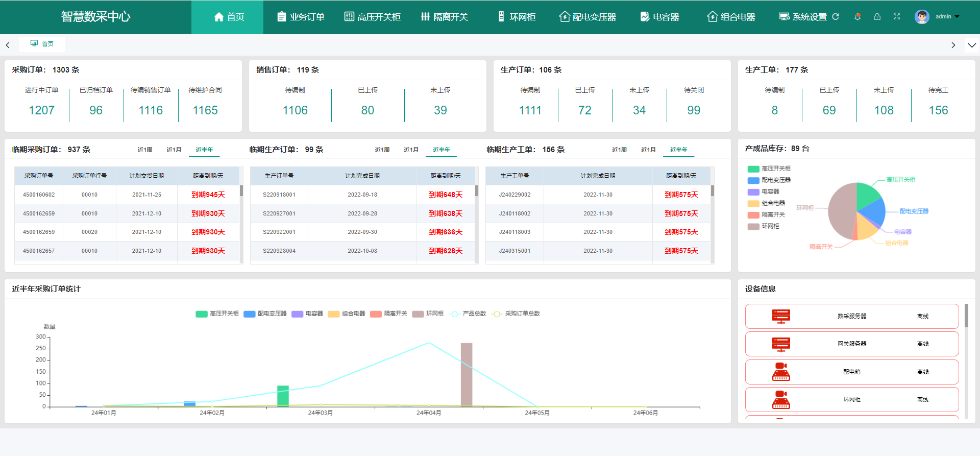980x457 pixels.
Task: Toggle 产品总数 line in chart legend
Action: 468,314
